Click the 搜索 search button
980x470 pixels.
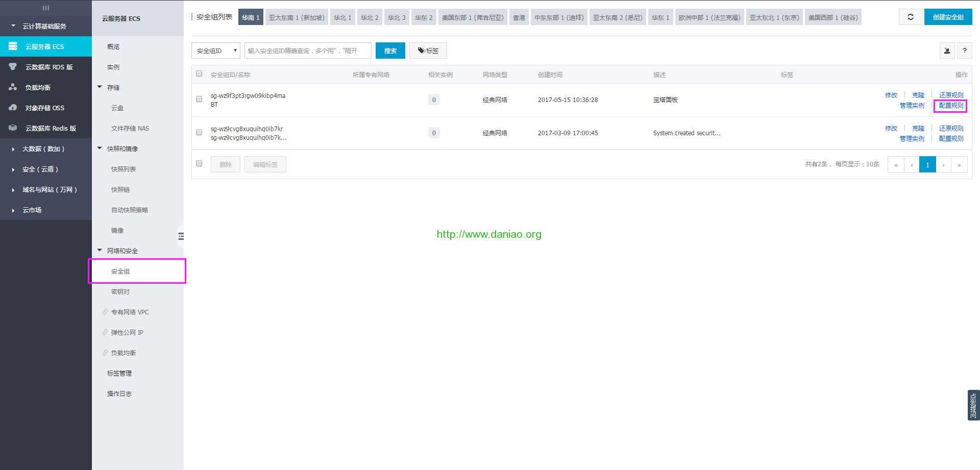[390, 51]
